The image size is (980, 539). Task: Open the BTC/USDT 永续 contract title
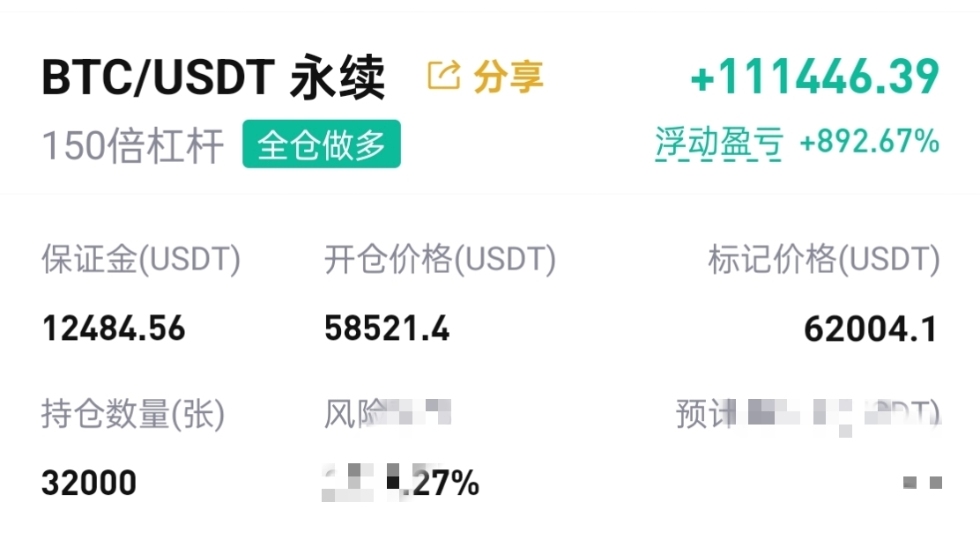point(213,78)
